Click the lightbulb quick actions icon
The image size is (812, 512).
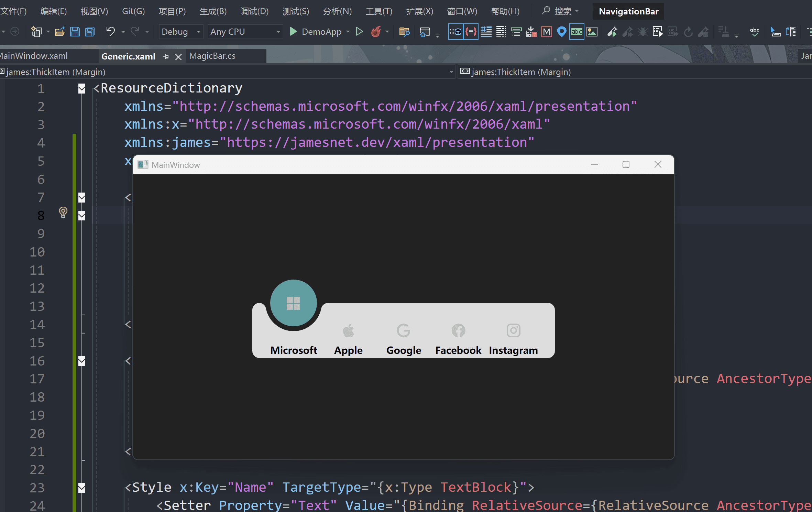point(63,212)
